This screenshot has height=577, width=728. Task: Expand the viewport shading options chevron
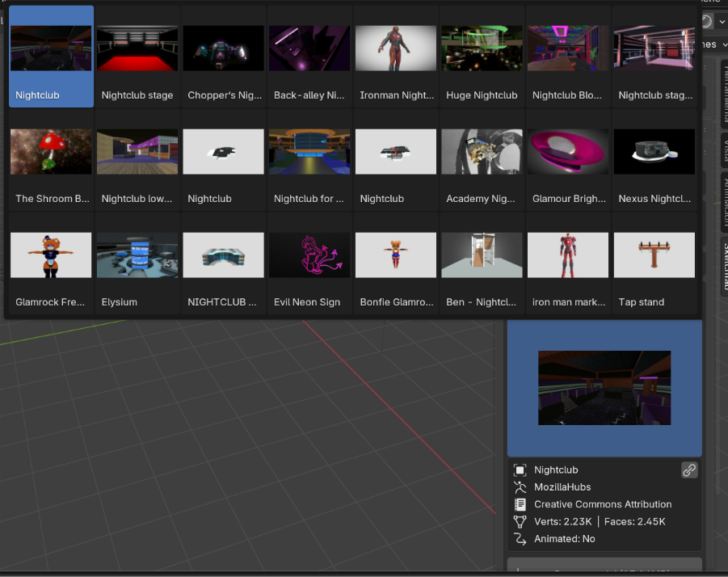click(722, 21)
